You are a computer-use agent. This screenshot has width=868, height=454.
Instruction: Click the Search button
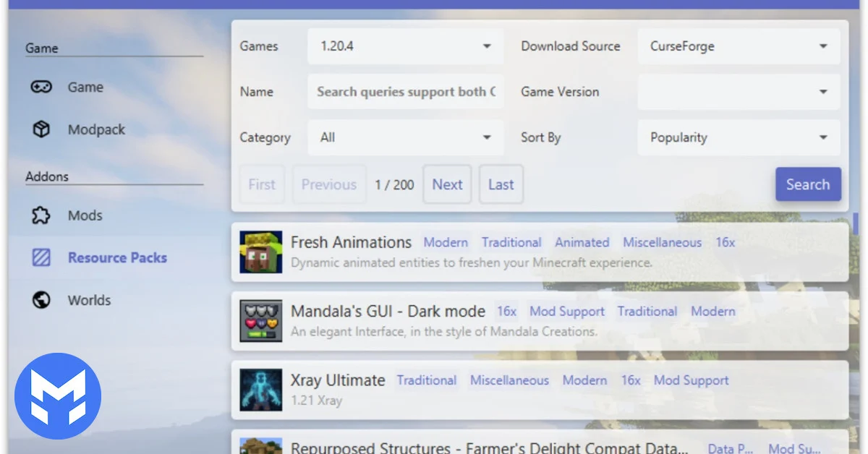808,184
